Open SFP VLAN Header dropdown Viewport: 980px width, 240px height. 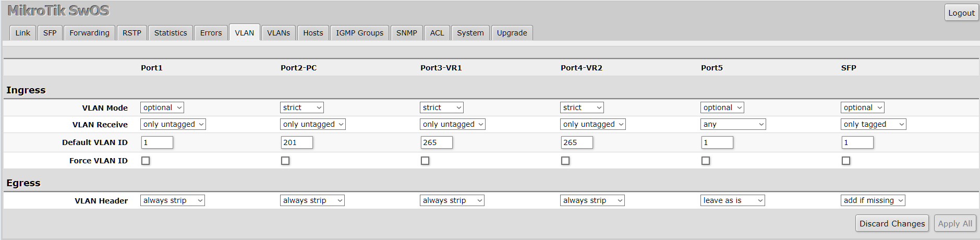[x=873, y=200]
